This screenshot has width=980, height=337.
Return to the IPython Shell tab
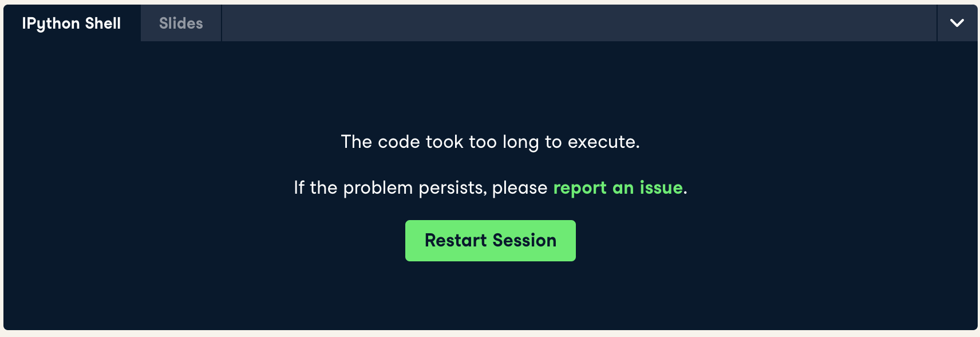[x=72, y=23]
